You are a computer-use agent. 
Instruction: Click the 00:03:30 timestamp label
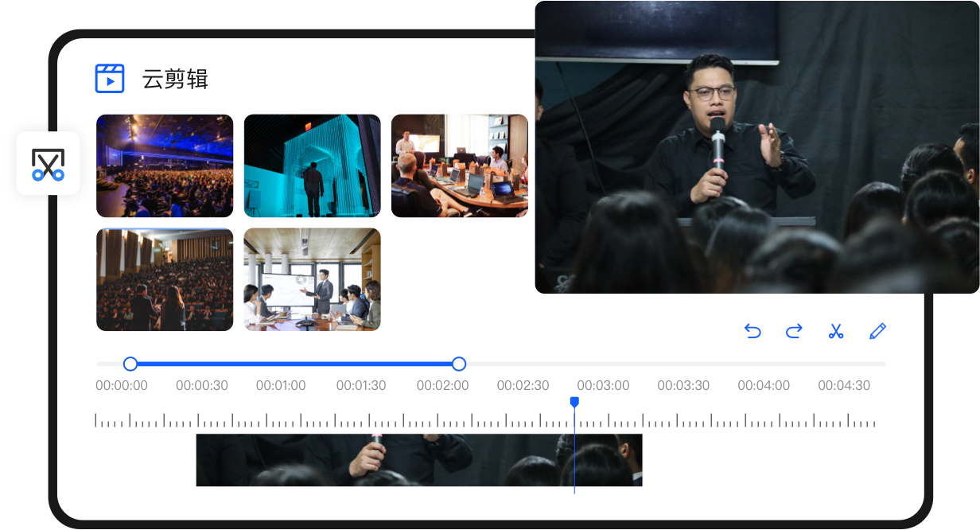(x=683, y=385)
